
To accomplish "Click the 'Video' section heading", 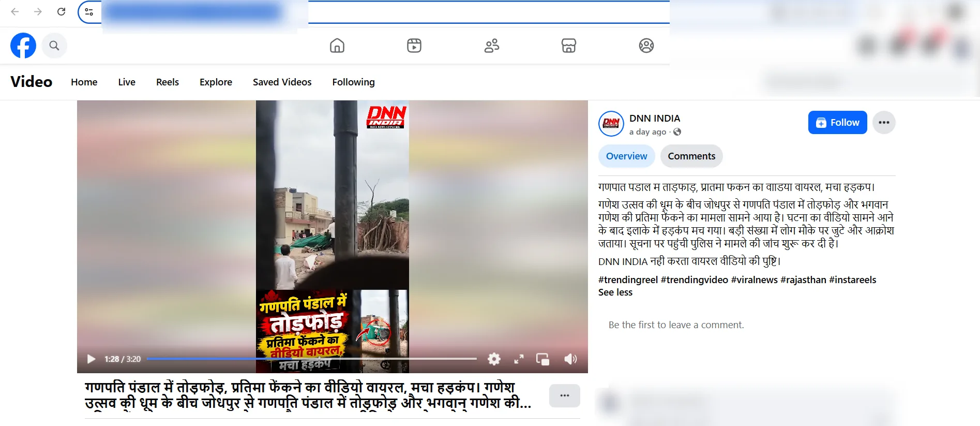I will [32, 82].
